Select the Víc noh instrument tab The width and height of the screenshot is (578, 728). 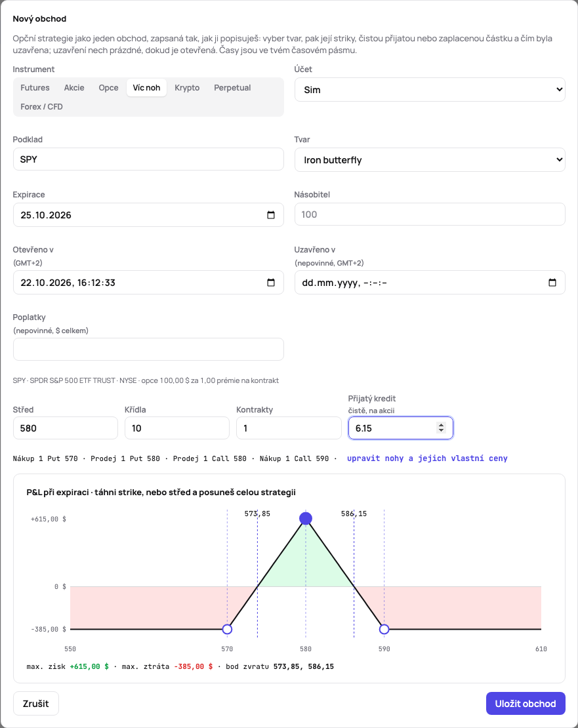click(146, 88)
